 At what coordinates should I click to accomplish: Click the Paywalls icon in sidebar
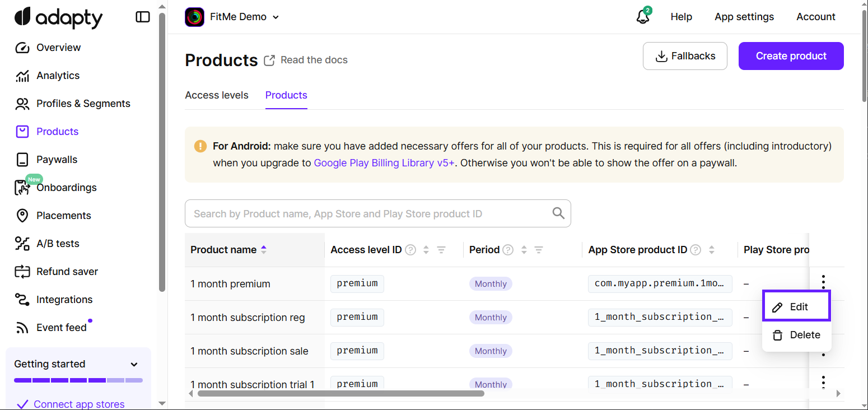point(22,160)
